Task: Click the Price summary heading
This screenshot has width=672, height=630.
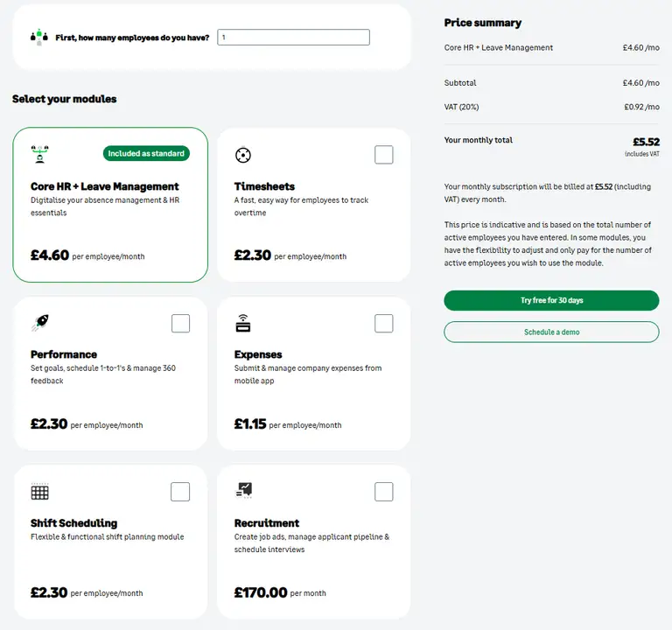Action: pos(482,23)
